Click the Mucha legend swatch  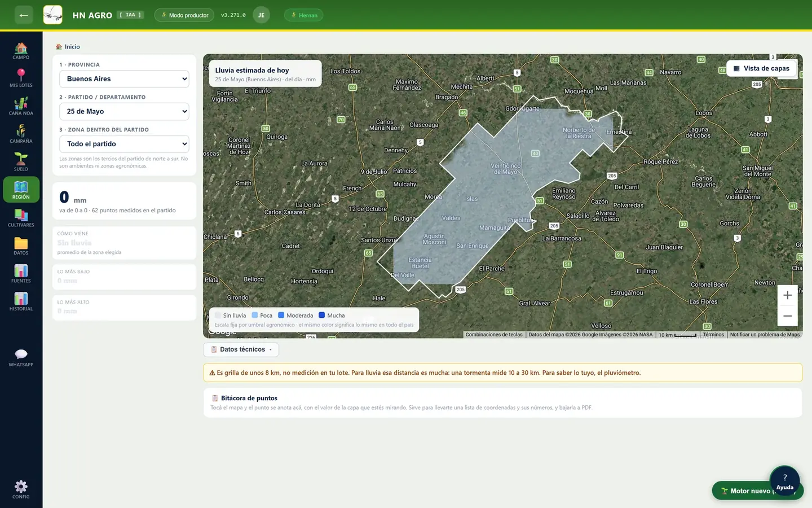coord(321,316)
